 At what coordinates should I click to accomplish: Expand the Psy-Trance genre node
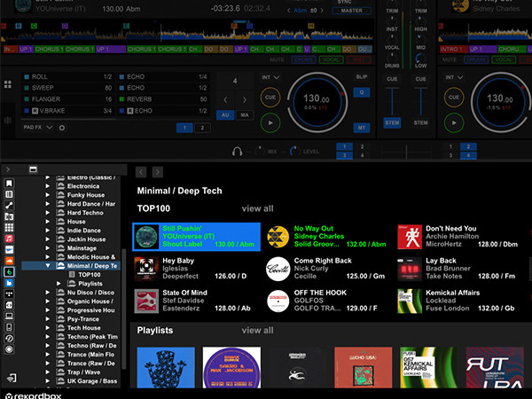point(48,319)
